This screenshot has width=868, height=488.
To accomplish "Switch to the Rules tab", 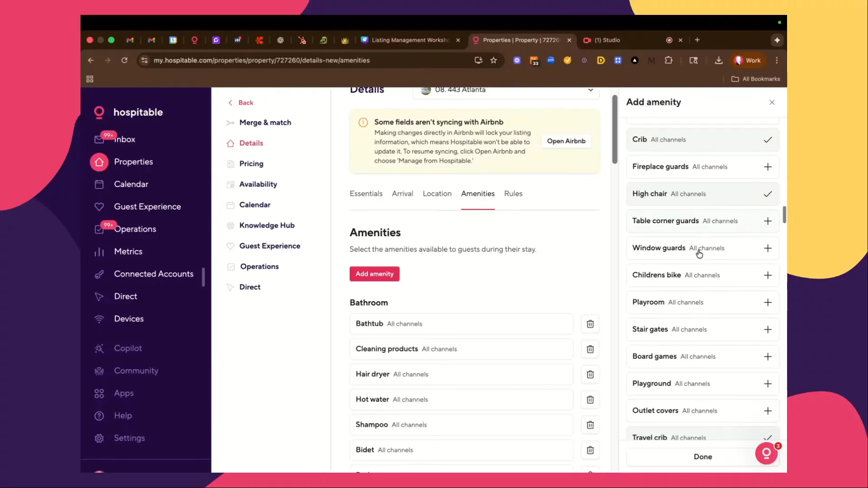I will click(x=513, y=194).
